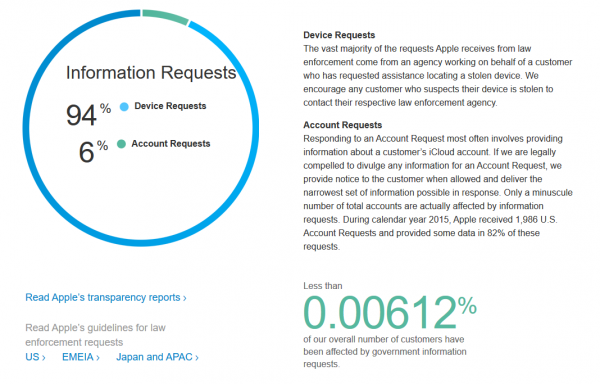Open Read Apple's transparency reports link
This screenshot has width=600, height=384.
[106, 298]
